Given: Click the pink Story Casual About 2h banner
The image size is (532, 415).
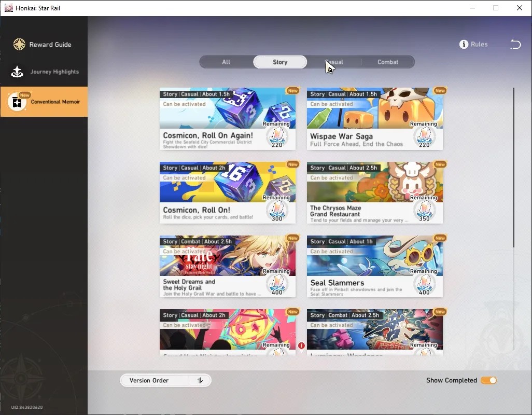Looking at the screenshot, I should (227, 329).
